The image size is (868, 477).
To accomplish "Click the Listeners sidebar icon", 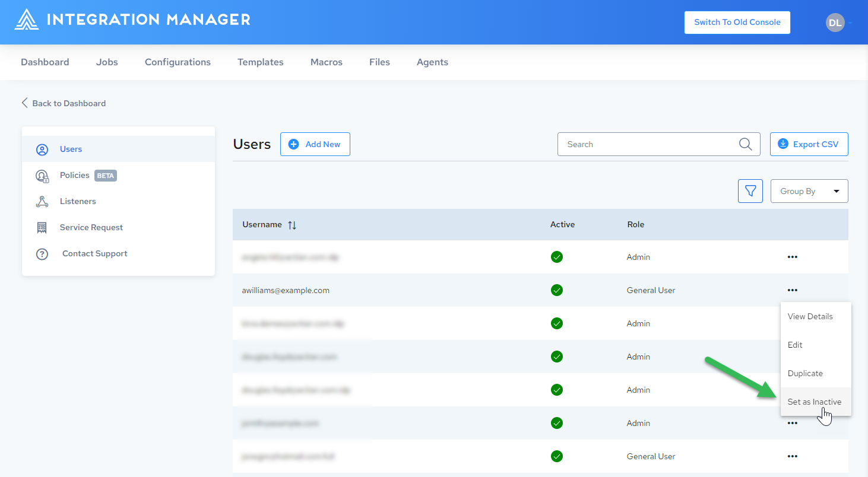I will click(42, 202).
